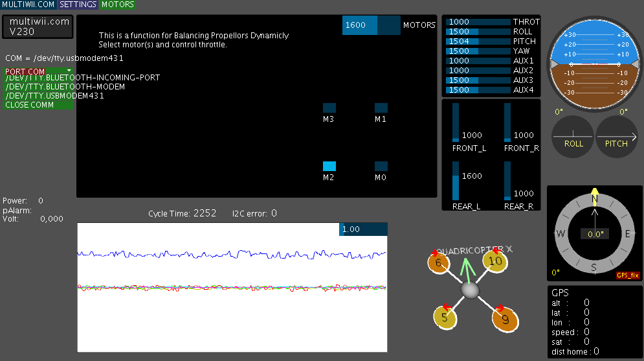Disable the highlighted M2 motor selector
This screenshot has width=644, height=361.
(x=329, y=167)
